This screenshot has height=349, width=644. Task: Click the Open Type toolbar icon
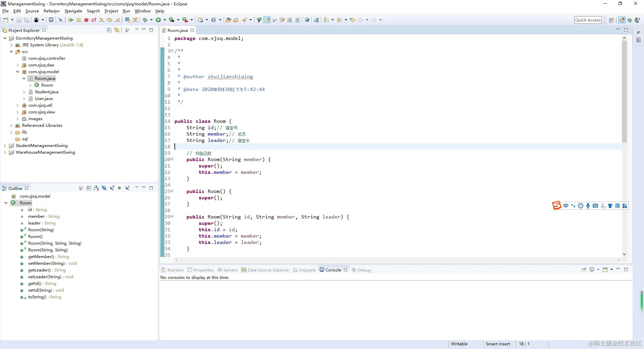[x=228, y=20]
